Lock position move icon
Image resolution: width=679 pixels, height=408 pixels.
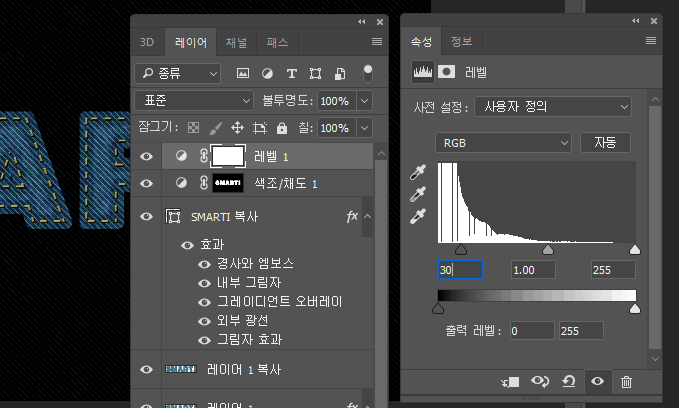237,128
